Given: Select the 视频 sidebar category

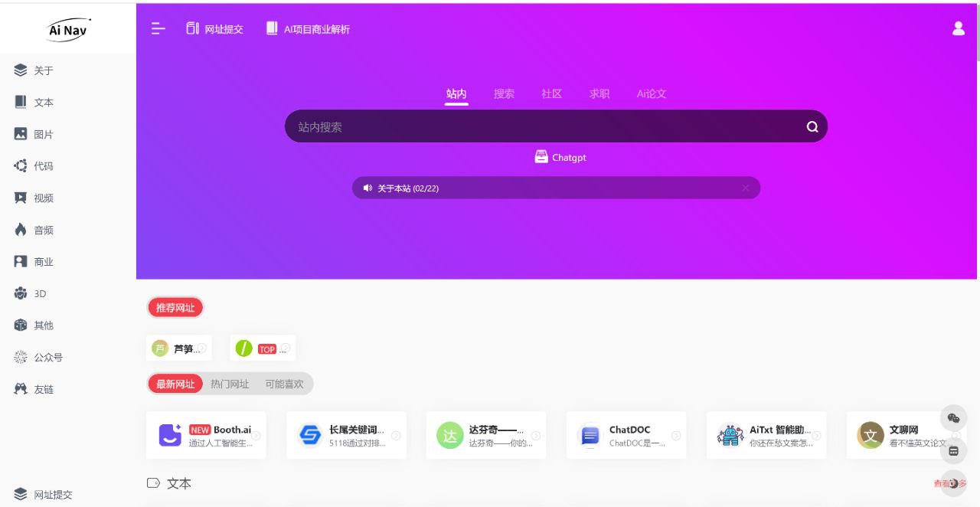Looking at the screenshot, I should (43, 198).
